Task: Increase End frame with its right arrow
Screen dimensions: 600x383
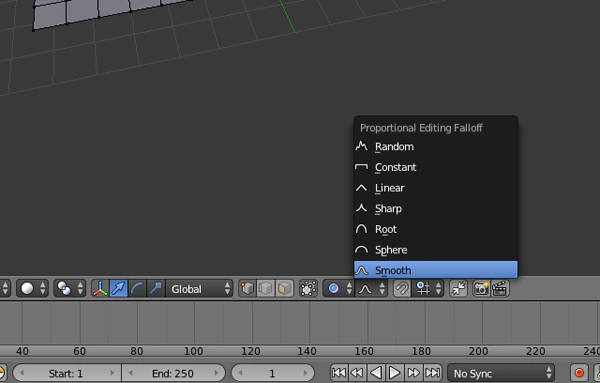Action: click(217, 373)
